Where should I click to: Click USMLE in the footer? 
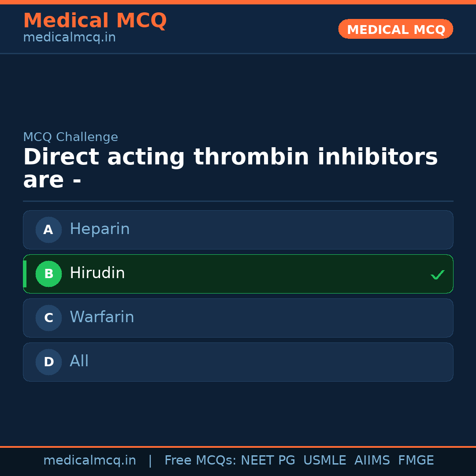(x=324, y=461)
